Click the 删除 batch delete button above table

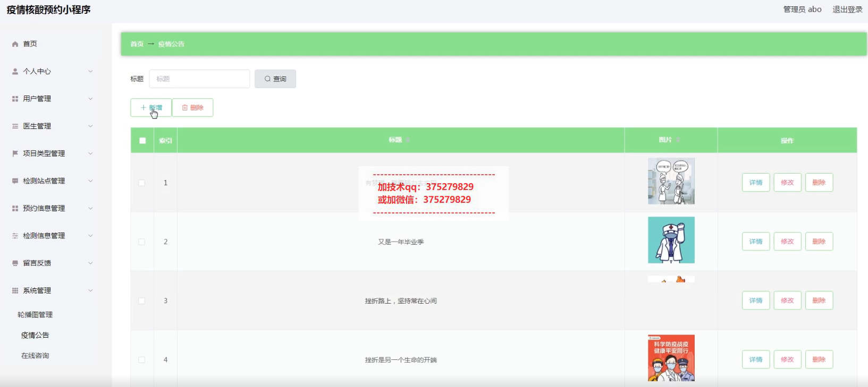(x=192, y=108)
